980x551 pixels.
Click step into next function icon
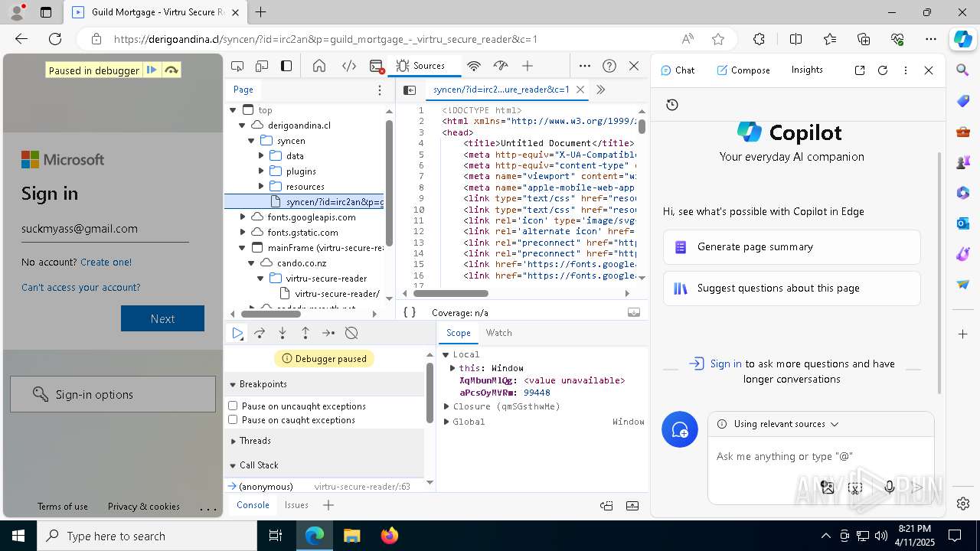283,333
